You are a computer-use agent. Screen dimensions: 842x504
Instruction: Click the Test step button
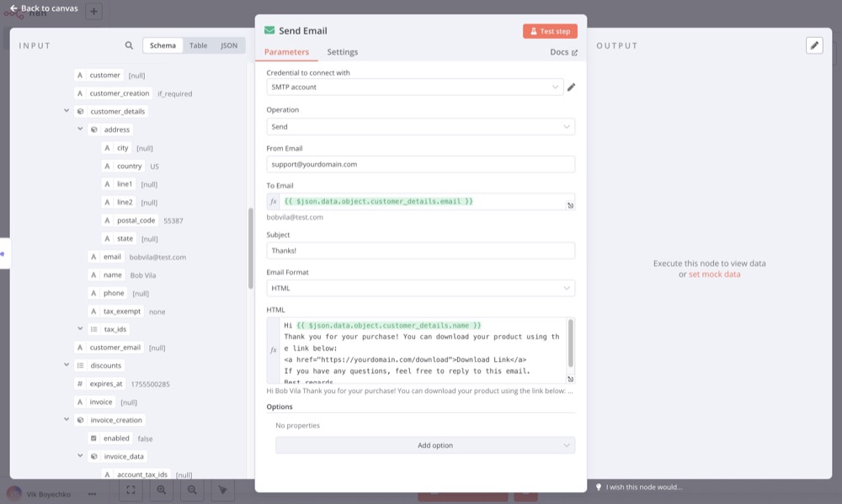point(550,31)
